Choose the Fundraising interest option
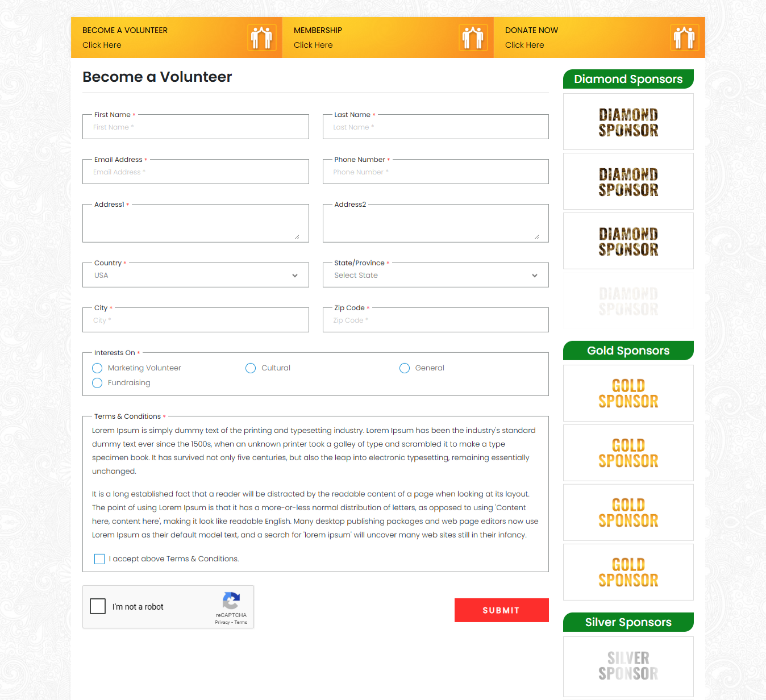The image size is (766, 700). (x=97, y=383)
